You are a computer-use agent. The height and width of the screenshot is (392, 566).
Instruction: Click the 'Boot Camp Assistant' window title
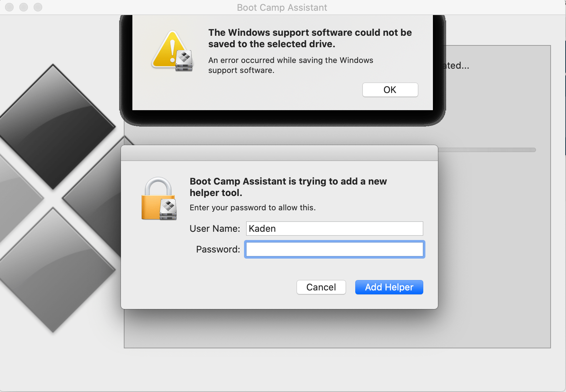(x=282, y=8)
